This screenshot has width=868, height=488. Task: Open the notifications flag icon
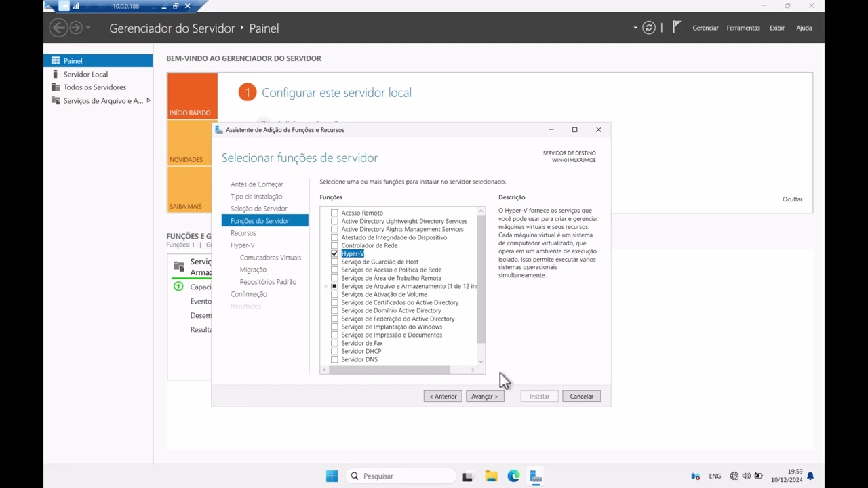coord(676,27)
